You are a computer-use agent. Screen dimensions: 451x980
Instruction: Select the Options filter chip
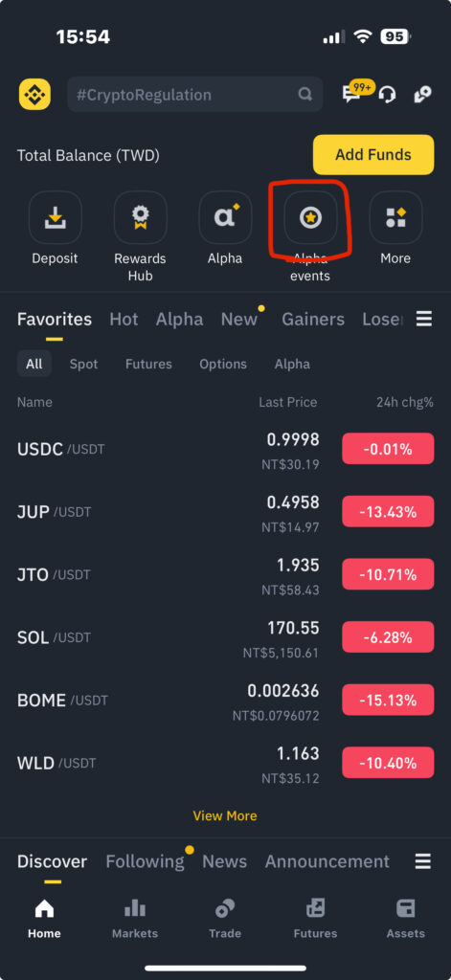click(x=223, y=364)
